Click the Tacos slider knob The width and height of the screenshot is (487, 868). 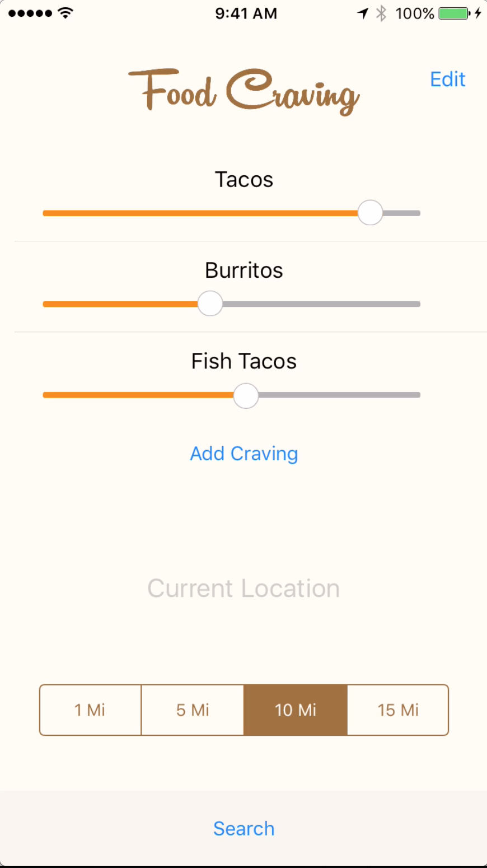point(370,213)
